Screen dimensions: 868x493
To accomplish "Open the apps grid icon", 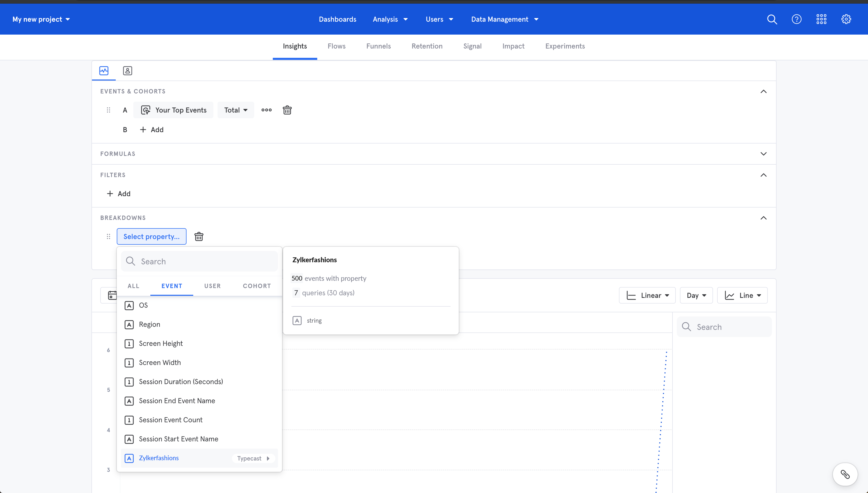I will pyautogui.click(x=821, y=19).
